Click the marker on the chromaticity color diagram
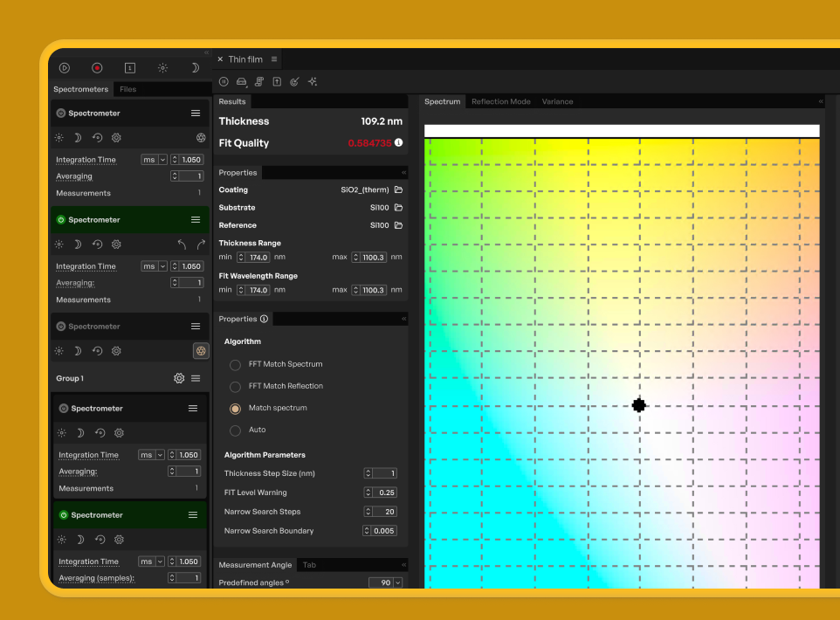 coord(638,404)
